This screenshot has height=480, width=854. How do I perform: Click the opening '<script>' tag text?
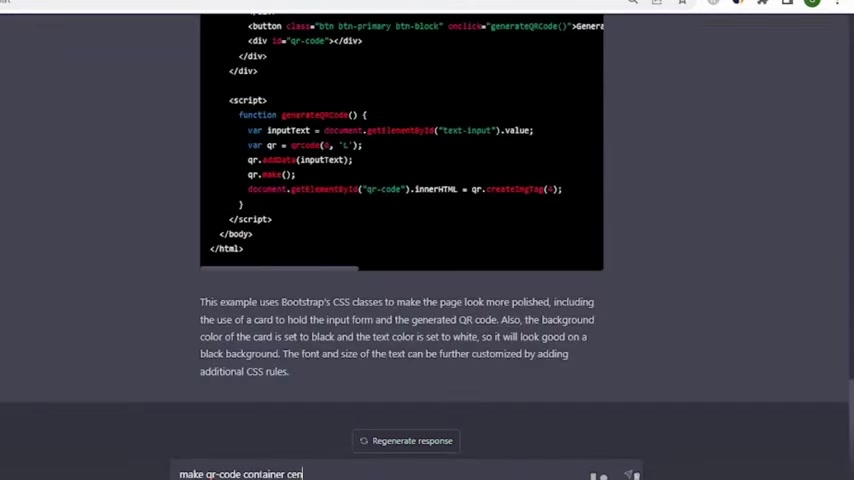[248, 100]
